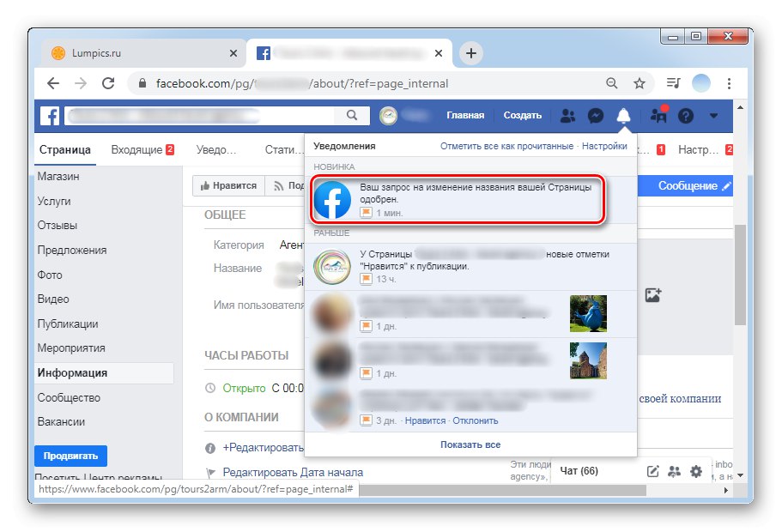Select Предложения in the left sidebar

(72, 250)
